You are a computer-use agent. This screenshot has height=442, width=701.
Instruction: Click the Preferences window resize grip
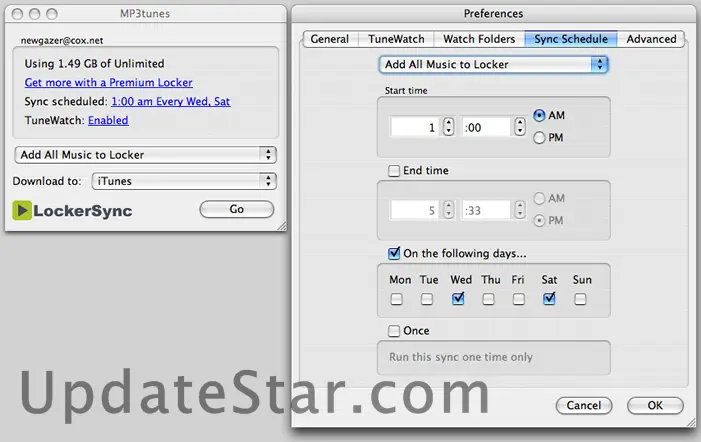(691, 422)
